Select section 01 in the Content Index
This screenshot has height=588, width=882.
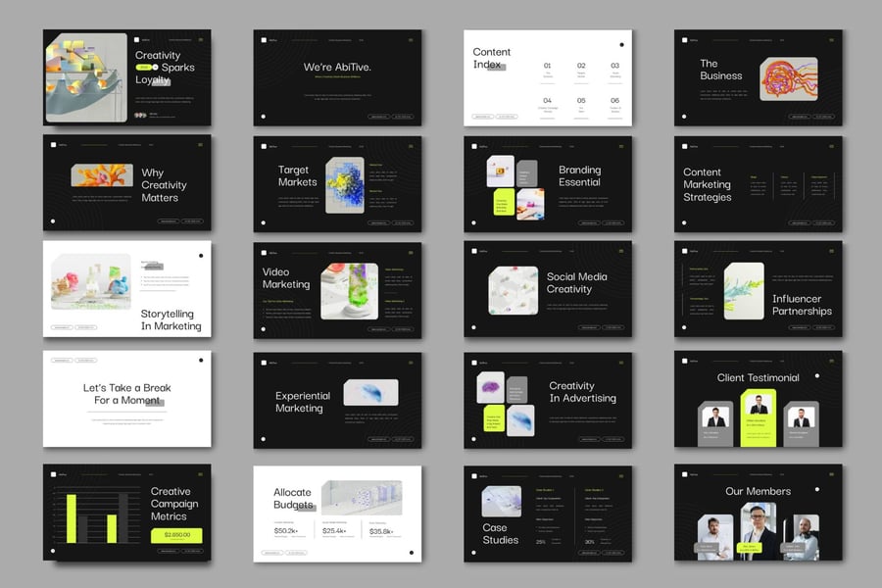point(547,68)
